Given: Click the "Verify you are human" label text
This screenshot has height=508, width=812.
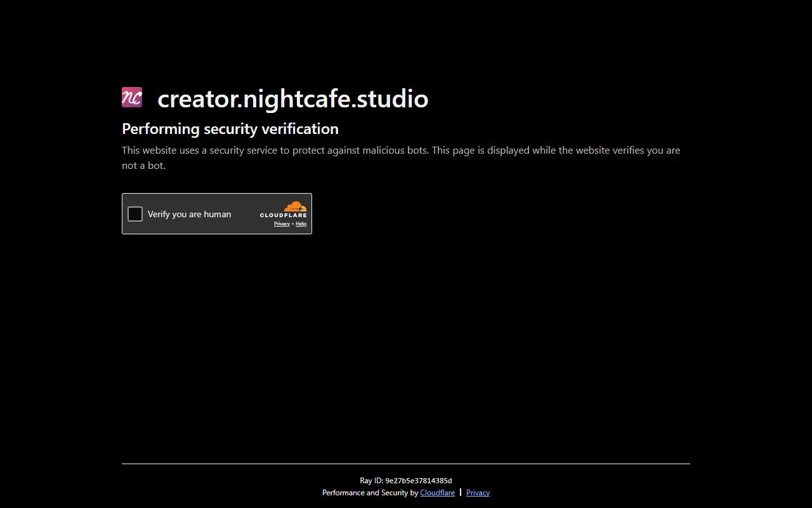Looking at the screenshot, I should pyautogui.click(x=189, y=214).
